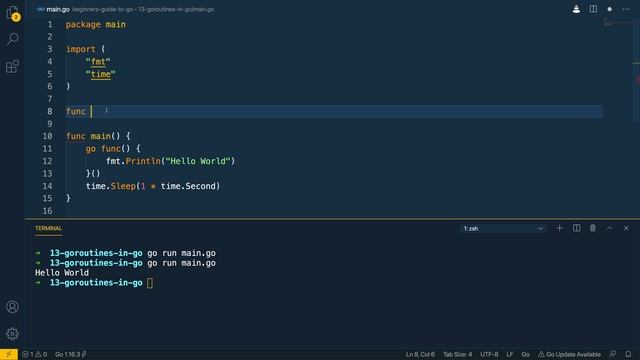Click the unsaved changes dot icon

tap(609, 9)
